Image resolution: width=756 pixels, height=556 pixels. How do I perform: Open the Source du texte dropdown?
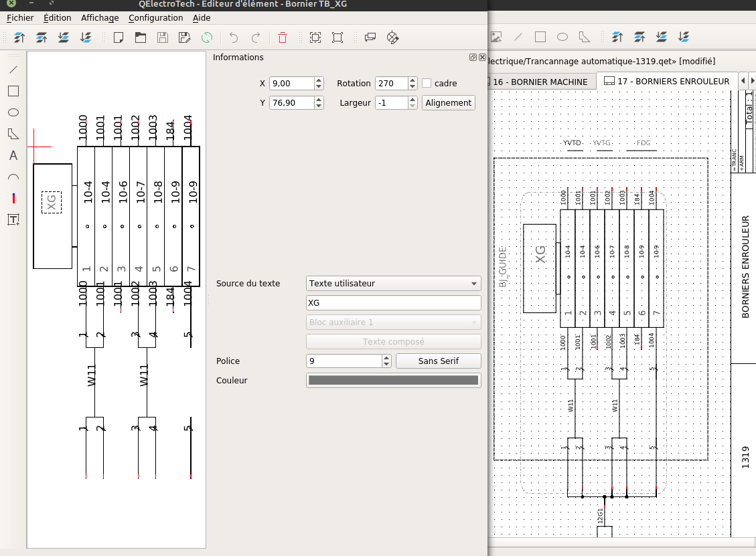(393, 284)
